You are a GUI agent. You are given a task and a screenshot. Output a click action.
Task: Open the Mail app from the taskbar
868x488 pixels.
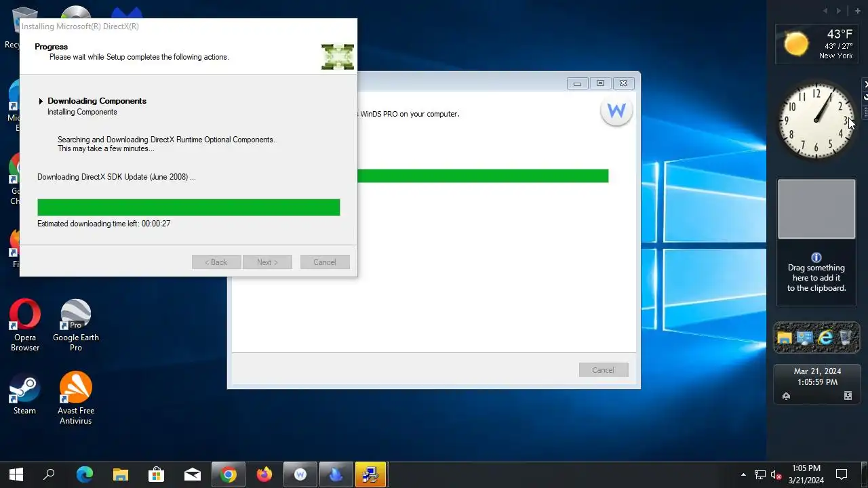[193, 474]
